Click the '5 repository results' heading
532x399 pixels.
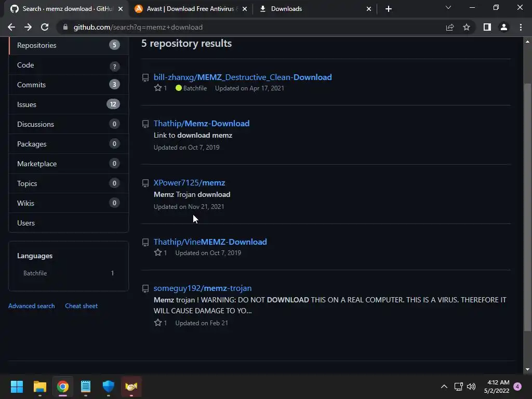(187, 44)
